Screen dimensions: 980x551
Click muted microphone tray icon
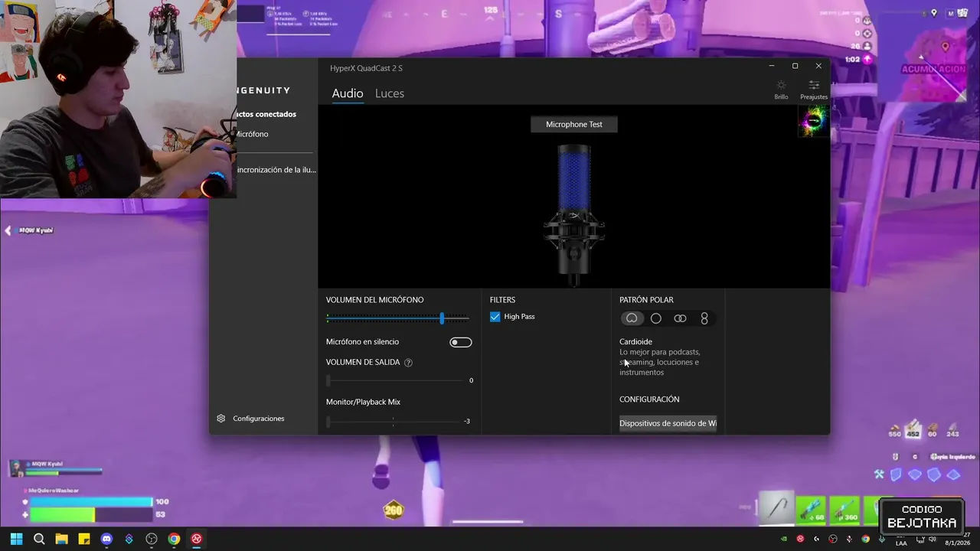(x=849, y=539)
